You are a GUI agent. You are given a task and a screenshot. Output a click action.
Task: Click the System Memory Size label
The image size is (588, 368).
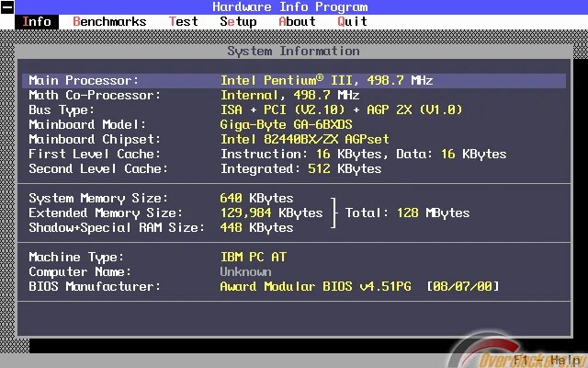click(x=98, y=199)
